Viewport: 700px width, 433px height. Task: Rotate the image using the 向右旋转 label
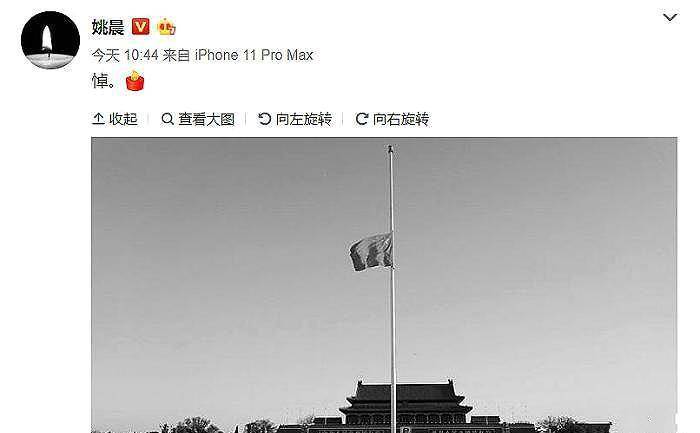pos(401,119)
